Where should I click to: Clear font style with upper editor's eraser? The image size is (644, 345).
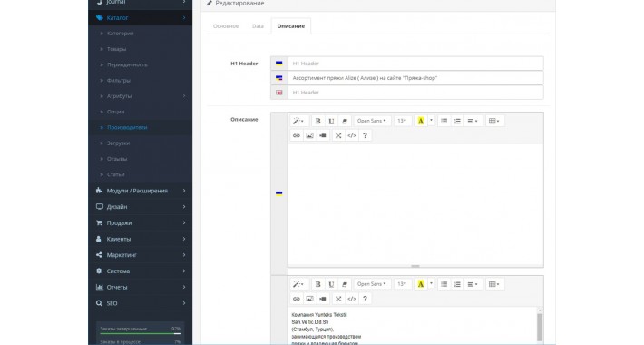tap(345, 121)
